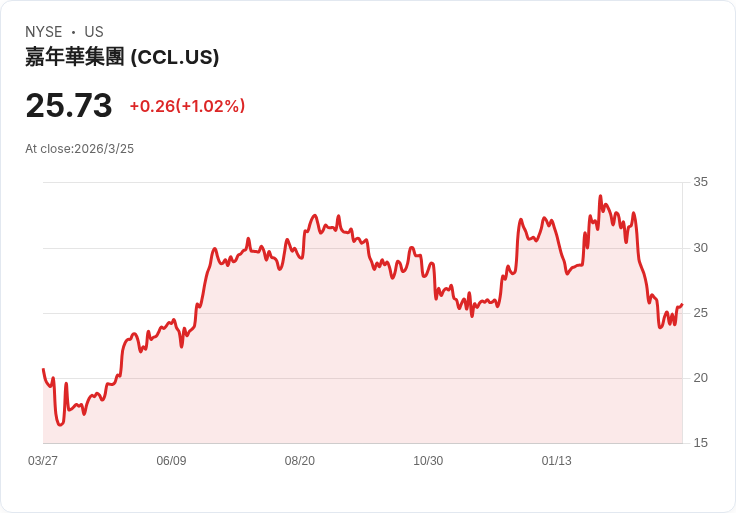Click the highest peak on price line

[600, 196]
